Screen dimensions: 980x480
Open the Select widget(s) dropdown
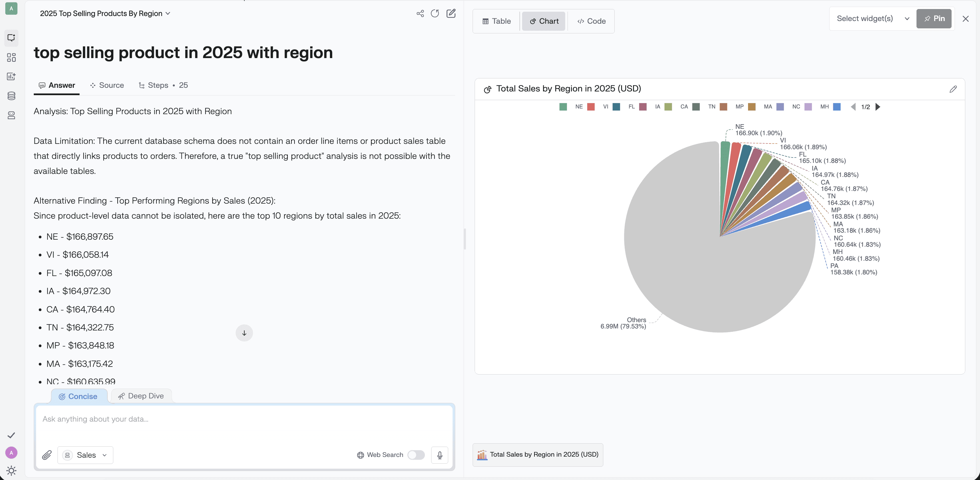click(x=871, y=18)
